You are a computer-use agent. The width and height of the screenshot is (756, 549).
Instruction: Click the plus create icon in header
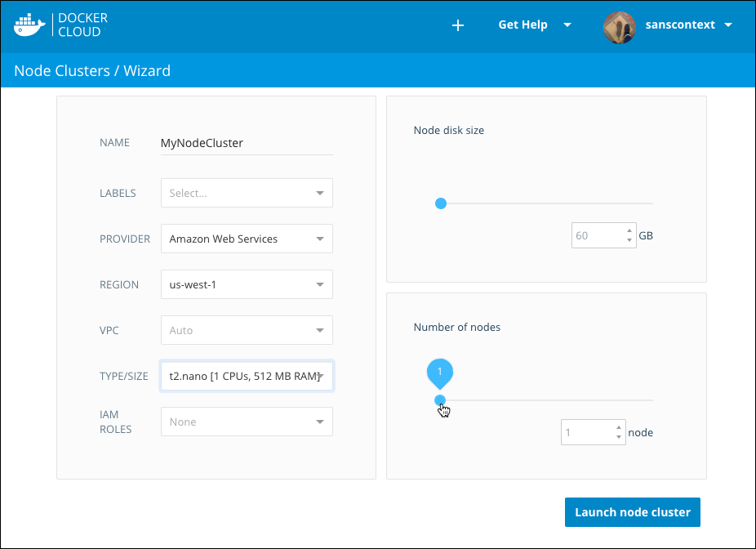pos(458,25)
